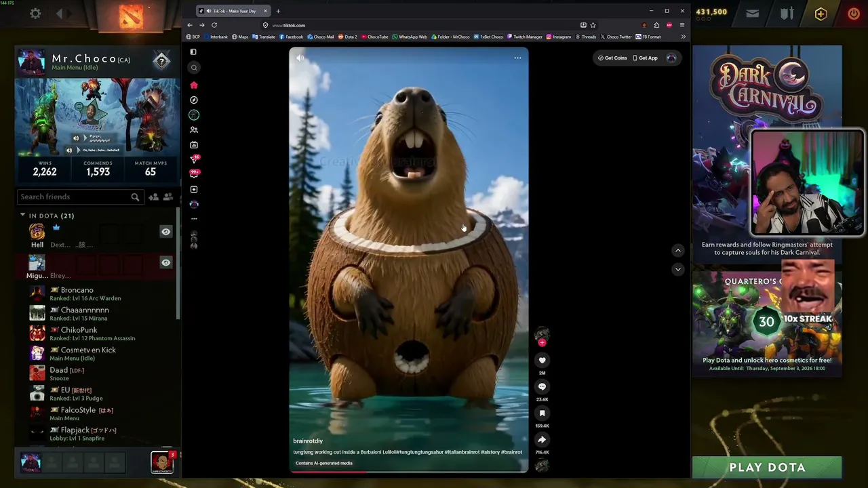Image resolution: width=868 pixels, height=488 pixels.
Task: Open the video's spinning sound disc
Action: (x=542, y=465)
